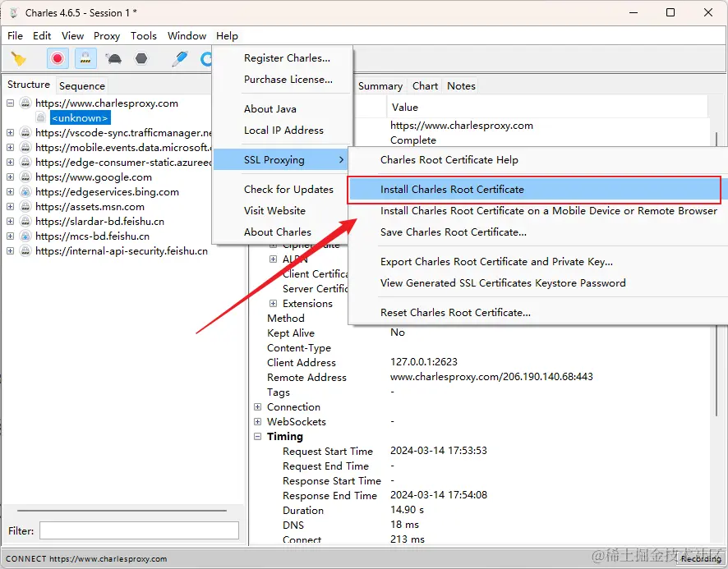Select About Java in Help menu
The image size is (728, 569).
click(x=283, y=109)
